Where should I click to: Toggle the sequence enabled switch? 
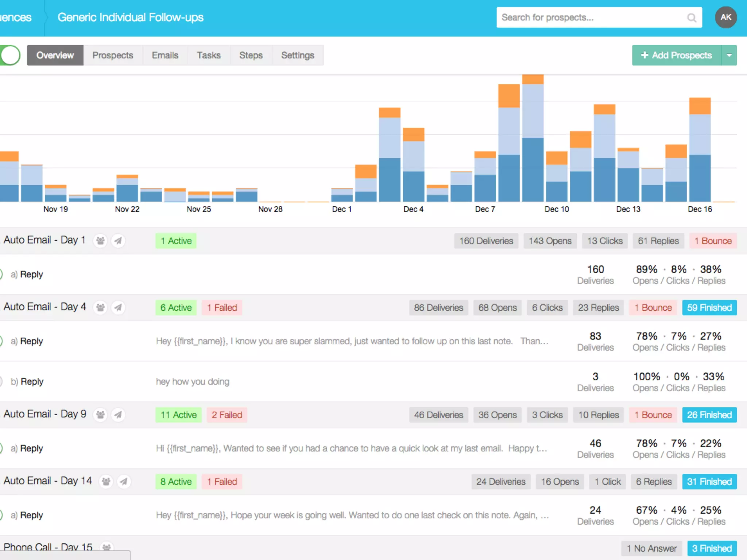9,55
